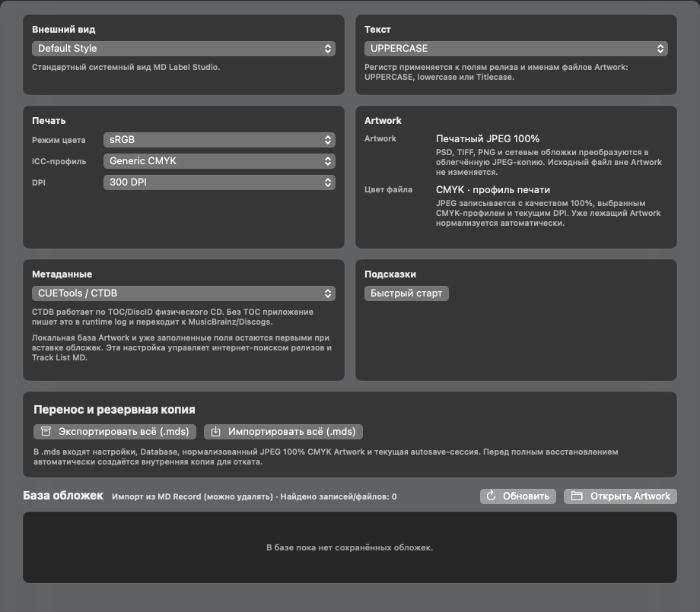Launch the Быстрый старт hints button
The height and width of the screenshot is (612, 700).
tap(406, 293)
